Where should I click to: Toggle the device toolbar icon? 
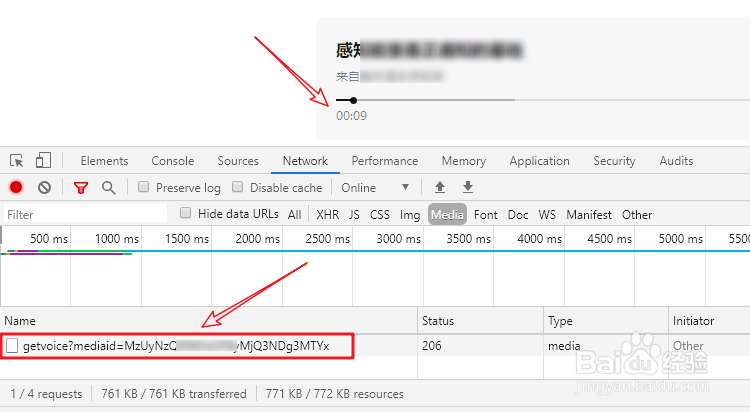point(43,160)
